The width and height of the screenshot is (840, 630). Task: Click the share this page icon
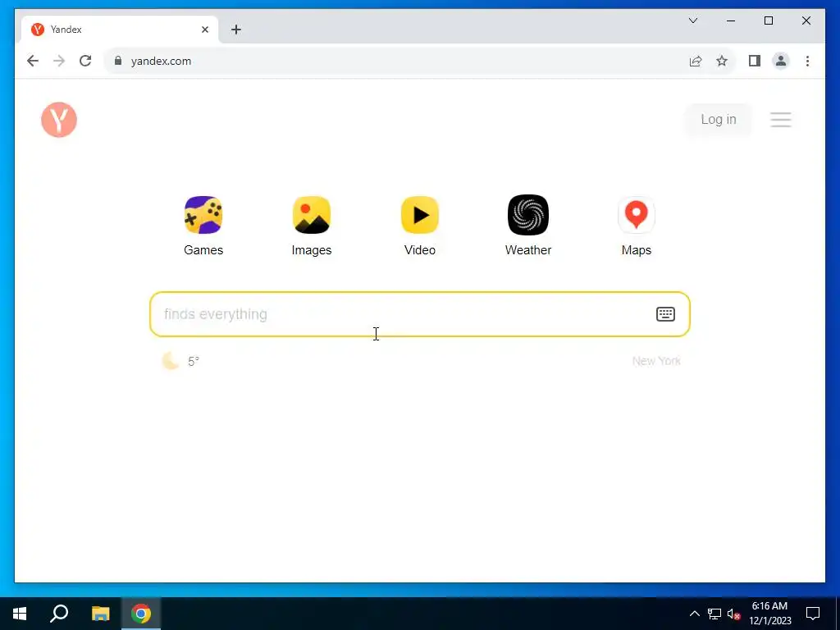[696, 61]
